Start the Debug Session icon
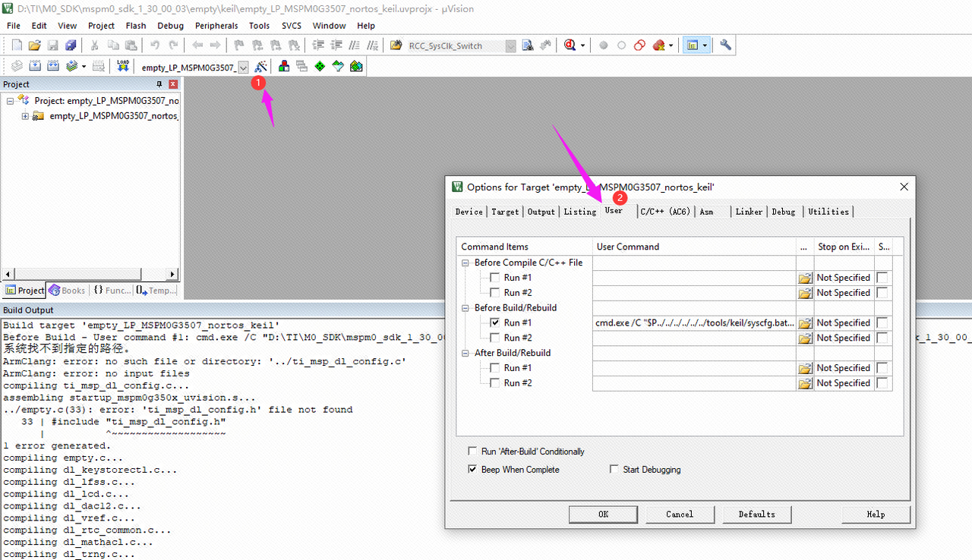Image resolution: width=972 pixels, height=560 pixels. coord(570,46)
